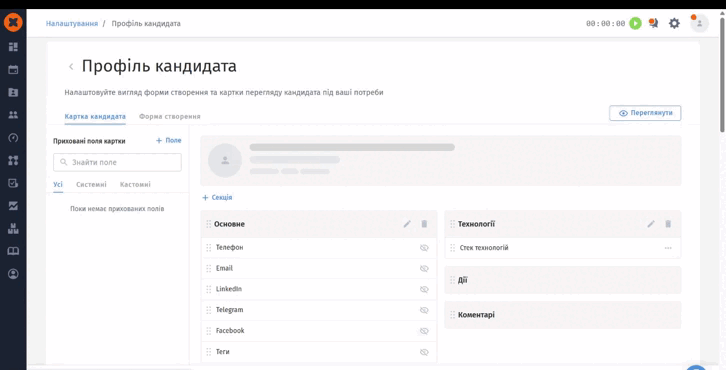Image resolution: width=726 pixels, height=370 pixels.
Task: Click the Стек технологій field label
Action: coord(484,248)
